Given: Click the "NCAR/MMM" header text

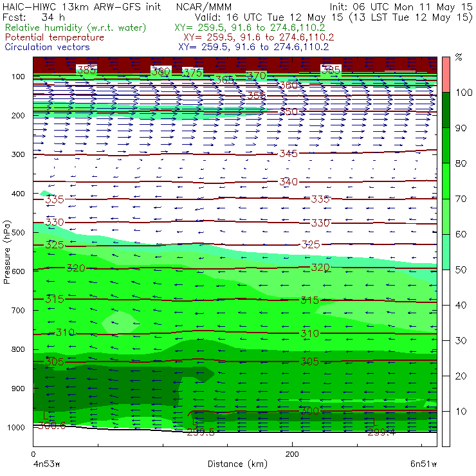Looking at the screenshot, I should point(204,6).
